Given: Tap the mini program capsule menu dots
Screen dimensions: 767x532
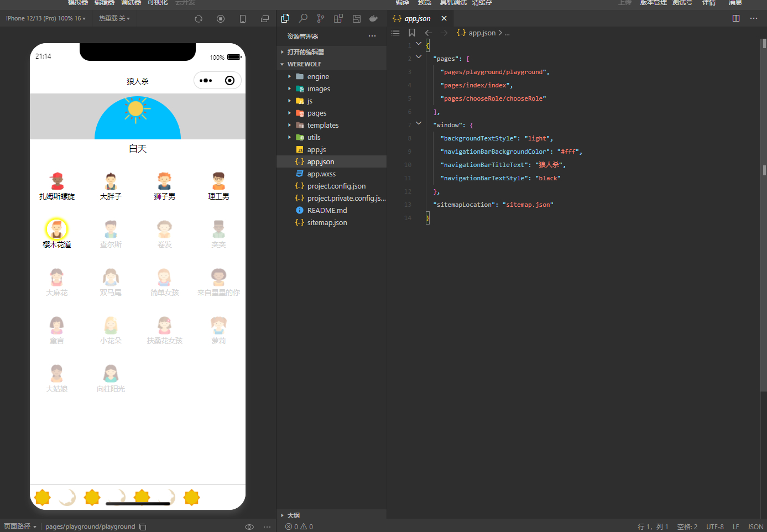Looking at the screenshot, I should coord(206,81).
